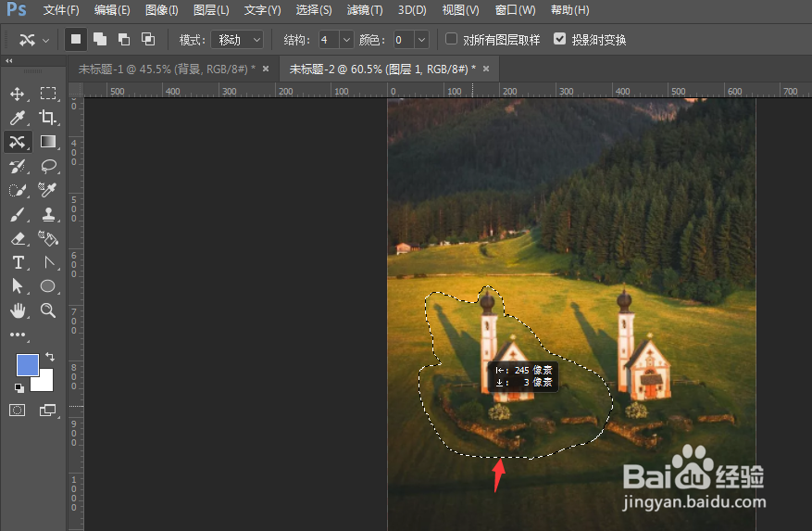Open the Edit Toolbar three-dots menu
This screenshot has width=812, height=531.
17,335
